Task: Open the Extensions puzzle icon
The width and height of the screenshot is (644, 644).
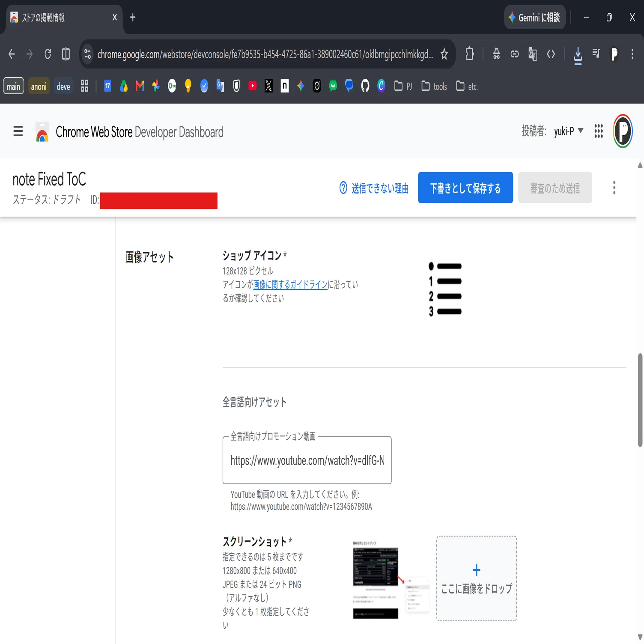Action: coord(469,54)
